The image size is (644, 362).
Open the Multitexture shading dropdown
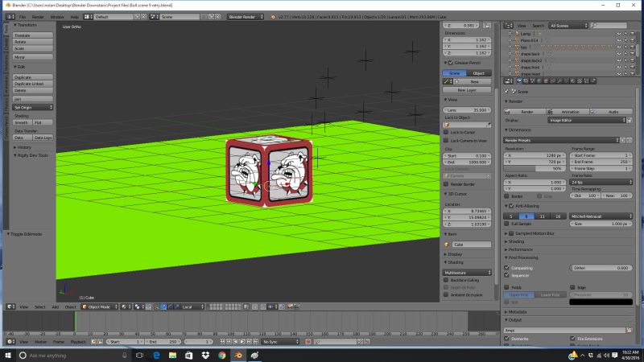click(x=467, y=273)
